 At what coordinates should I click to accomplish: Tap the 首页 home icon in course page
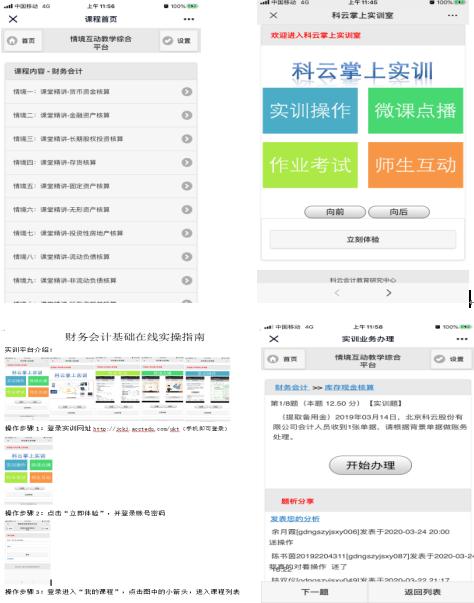point(12,40)
